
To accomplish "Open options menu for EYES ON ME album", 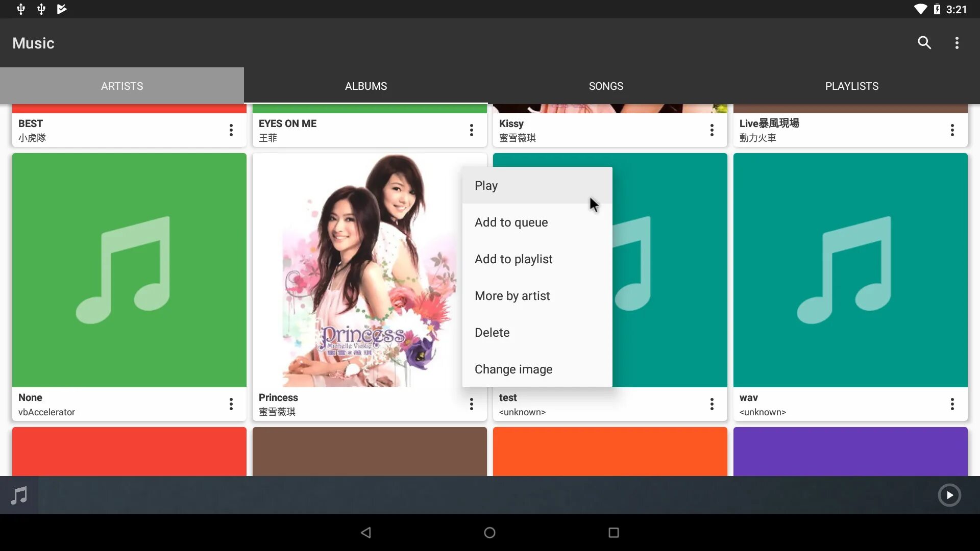I will (472, 130).
